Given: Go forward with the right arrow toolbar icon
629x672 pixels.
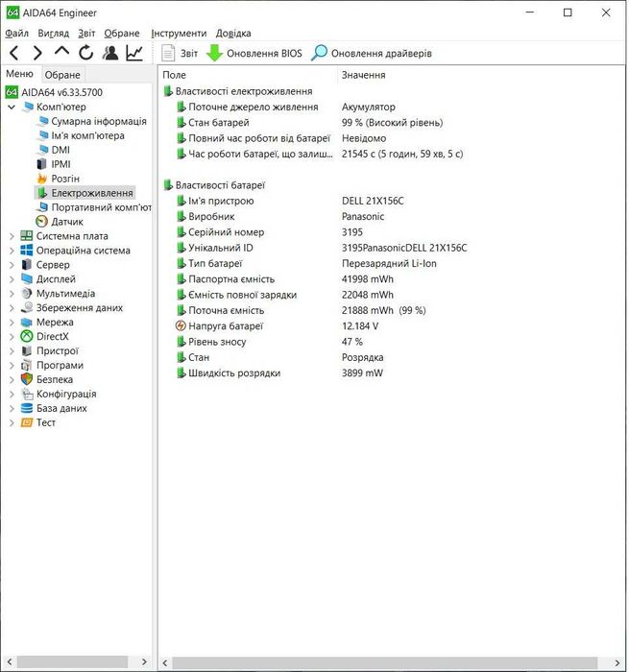Looking at the screenshot, I should (x=37, y=53).
